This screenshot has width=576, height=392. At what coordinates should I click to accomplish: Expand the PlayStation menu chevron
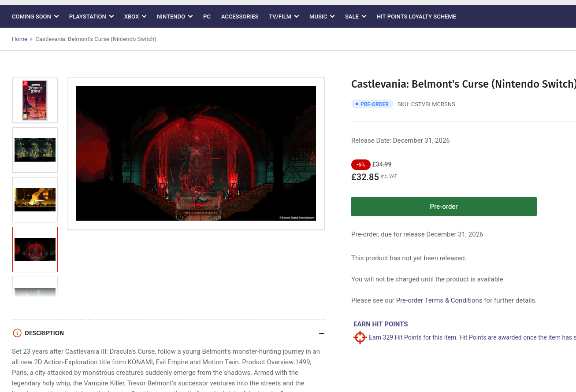[x=111, y=16]
